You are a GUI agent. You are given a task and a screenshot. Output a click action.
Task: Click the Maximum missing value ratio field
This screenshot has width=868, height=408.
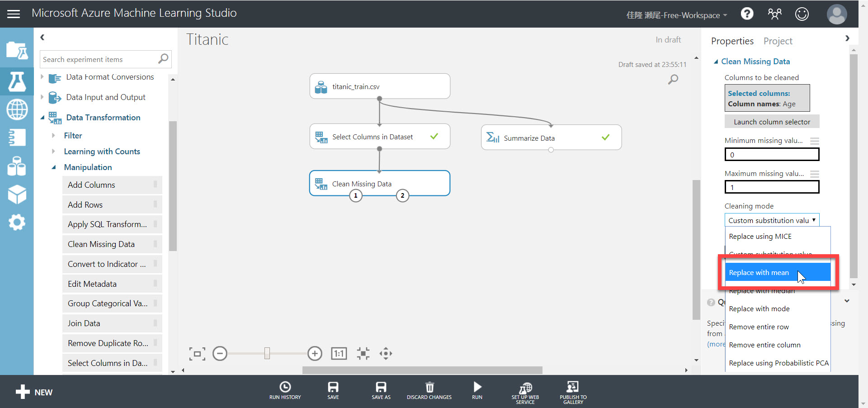772,187
